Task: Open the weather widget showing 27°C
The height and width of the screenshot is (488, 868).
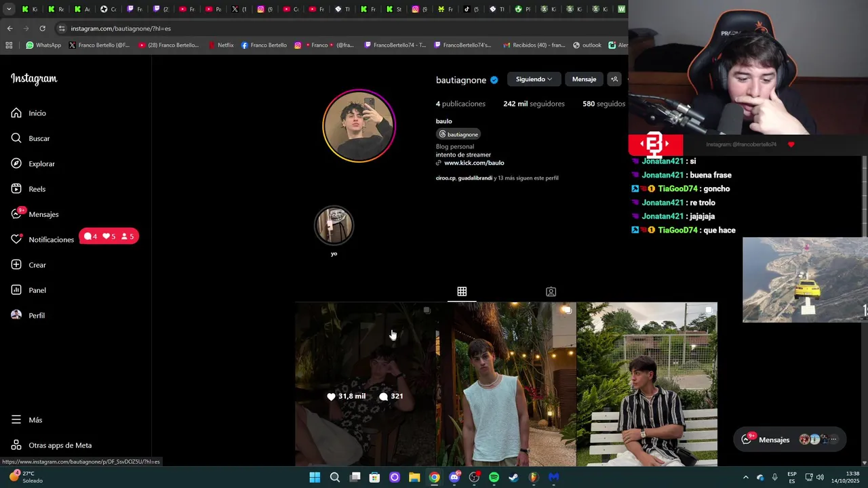Action: [x=26, y=477]
